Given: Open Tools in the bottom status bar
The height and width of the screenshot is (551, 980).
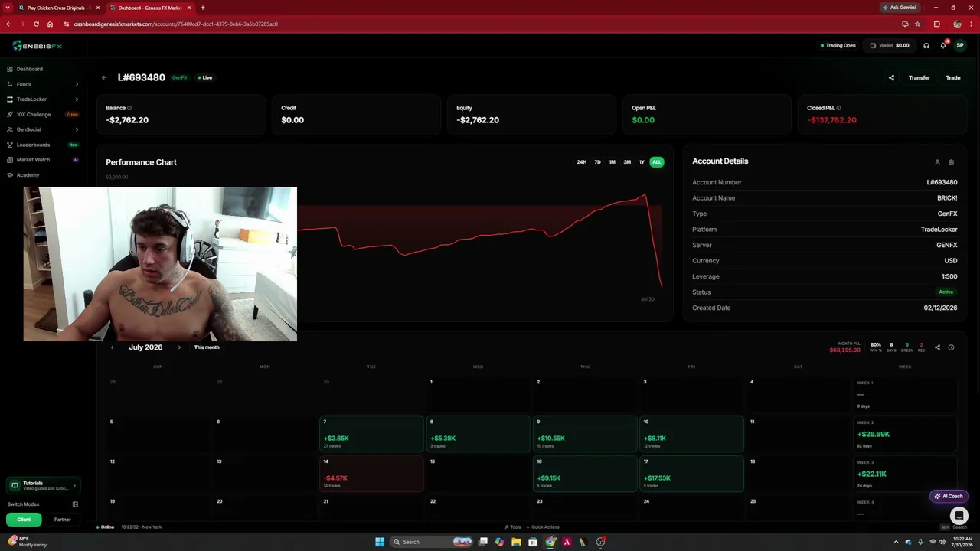Looking at the screenshot, I should pyautogui.click(x=512, y=527).
